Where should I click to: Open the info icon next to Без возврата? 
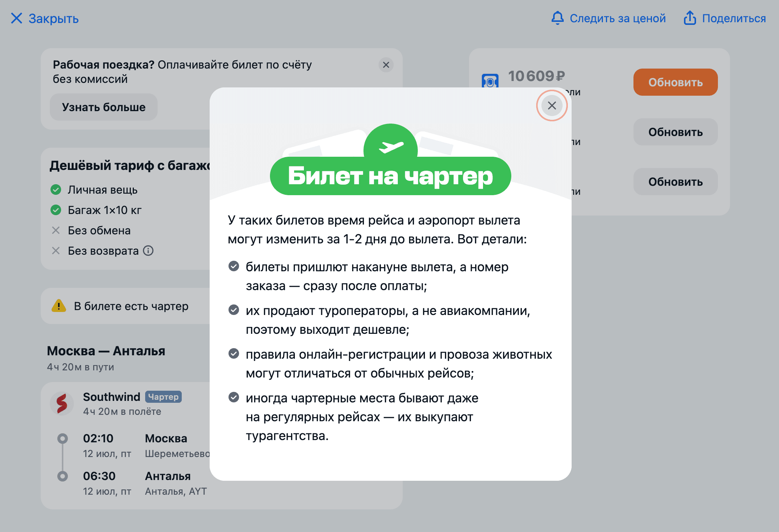click(148, 251)
